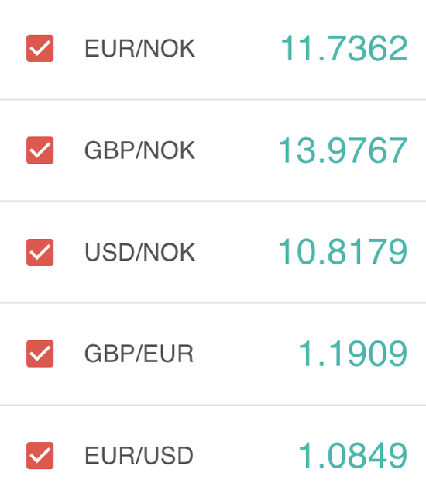Screen dimensions: 426x504
Task: Click the 1.0849 exchange rate
Action: point(353,455)
